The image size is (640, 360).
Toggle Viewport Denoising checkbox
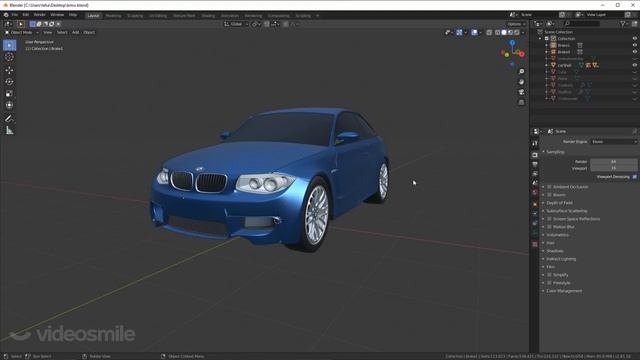634,177
